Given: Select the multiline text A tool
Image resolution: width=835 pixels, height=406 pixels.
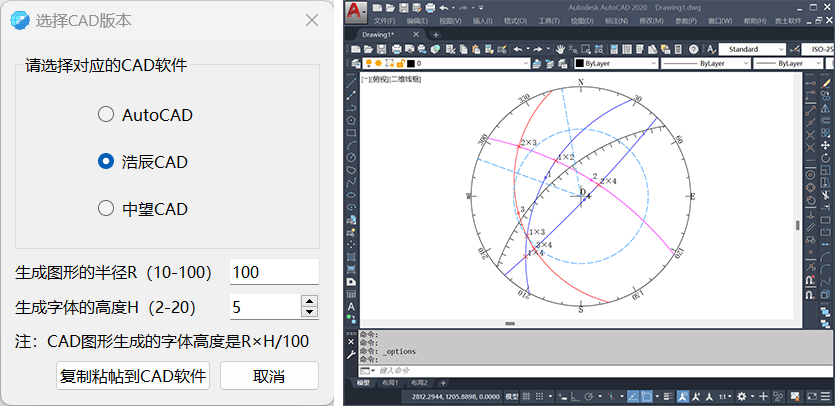Looking at the screenshot, I should 351,306.
